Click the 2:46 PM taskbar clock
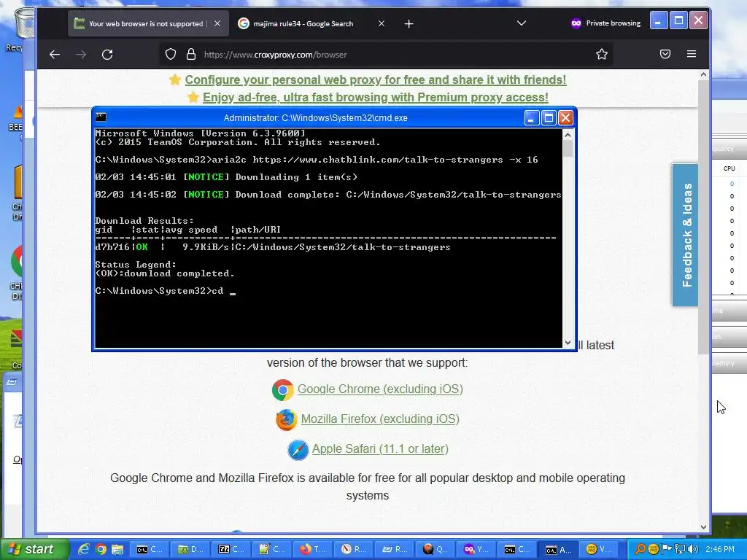The width and height of the screenshot is (747, 560). tap(720, 550)
